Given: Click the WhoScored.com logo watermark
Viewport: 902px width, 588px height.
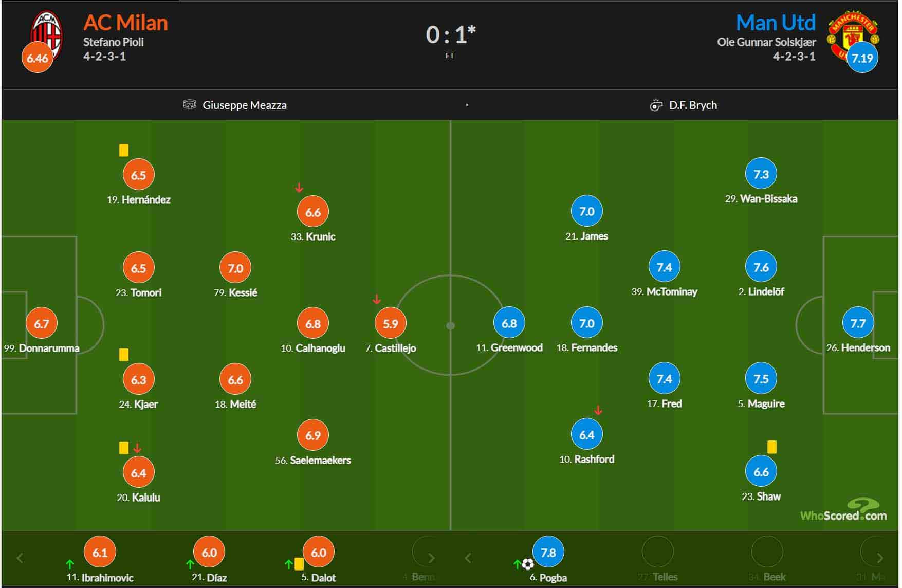Looking at the screenshot, I should pyautogui.click(x=843, y=510).
